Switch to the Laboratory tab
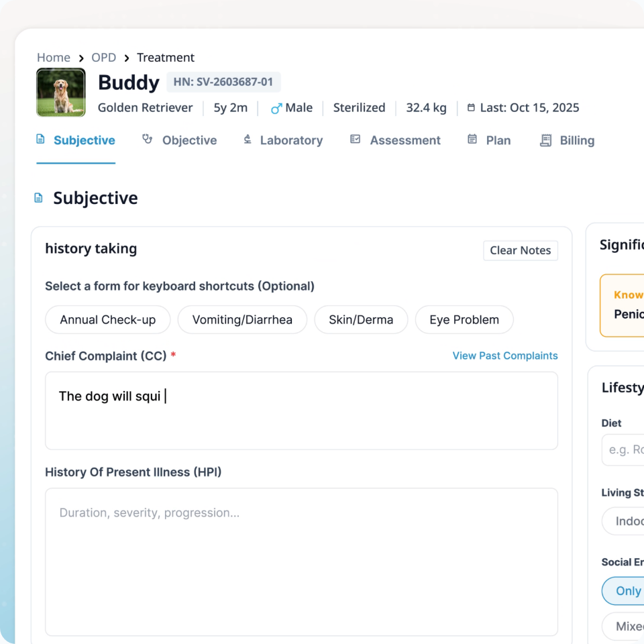644x644 pixels. coord(290,140)
